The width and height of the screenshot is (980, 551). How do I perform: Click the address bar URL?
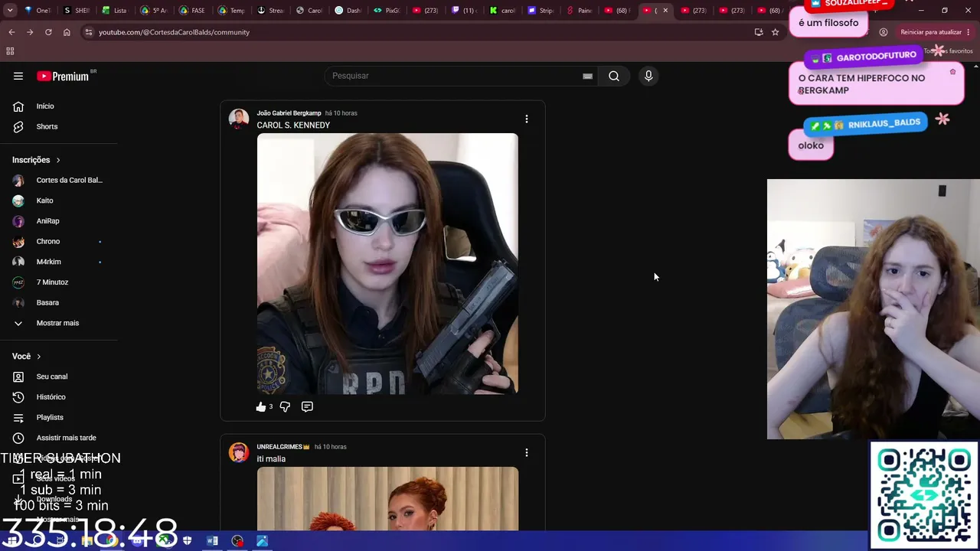[x=174, y=32]
